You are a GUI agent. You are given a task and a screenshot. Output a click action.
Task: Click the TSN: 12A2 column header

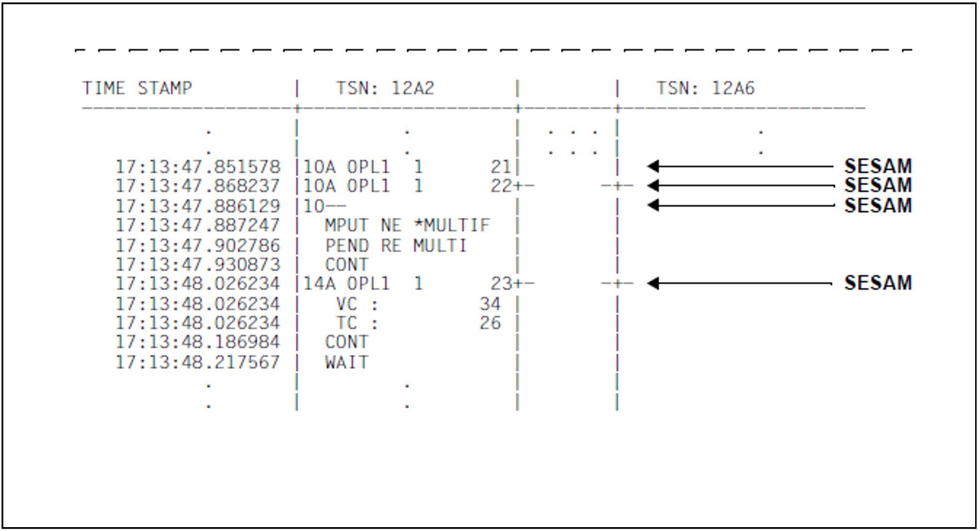[x=385, y=88]
